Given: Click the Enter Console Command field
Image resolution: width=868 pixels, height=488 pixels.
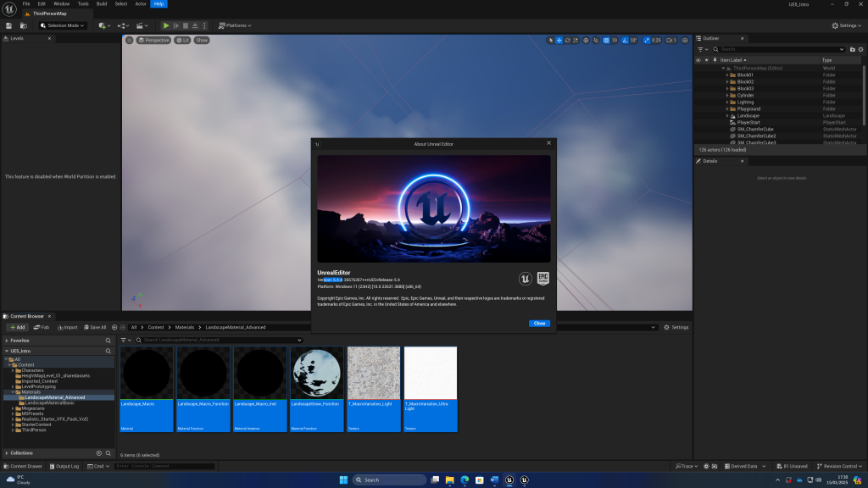Looking at the screenshot, I should pyautogui.click(x=164, y=467).
